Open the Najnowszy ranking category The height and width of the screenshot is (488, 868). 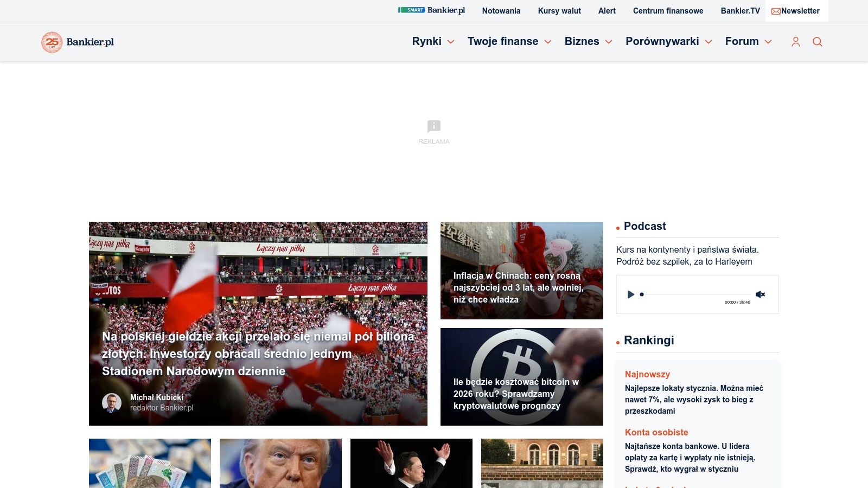(x=647, y=374)
